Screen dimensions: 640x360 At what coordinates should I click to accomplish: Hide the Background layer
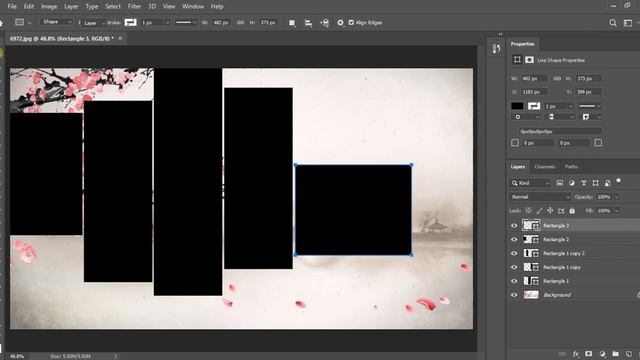click(x=514, y=295)
